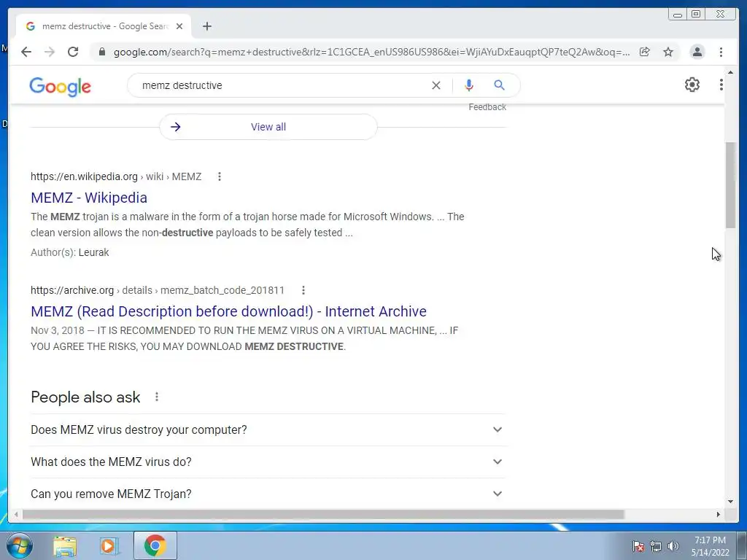Click the horizontal scrollbar left arrow
The width and height of the screenshot is (747, 560).
point(16,514)
